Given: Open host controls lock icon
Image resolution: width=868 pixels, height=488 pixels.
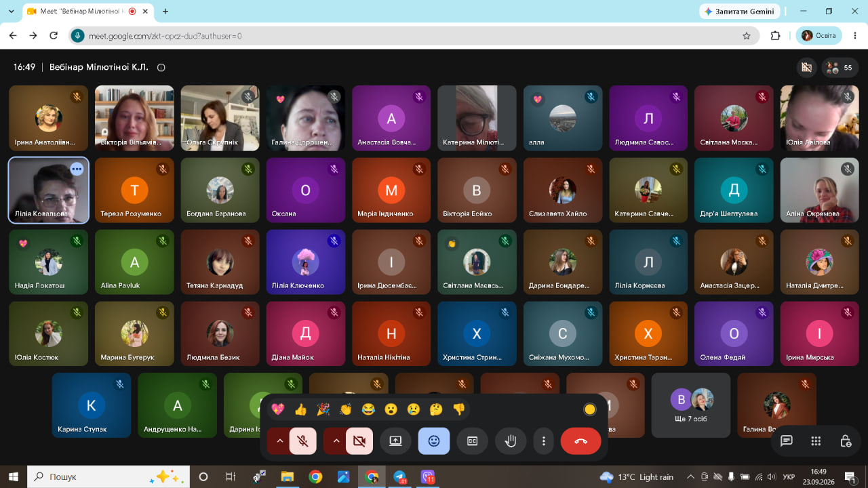Looking at the screenshot, I should coord(846,441).
